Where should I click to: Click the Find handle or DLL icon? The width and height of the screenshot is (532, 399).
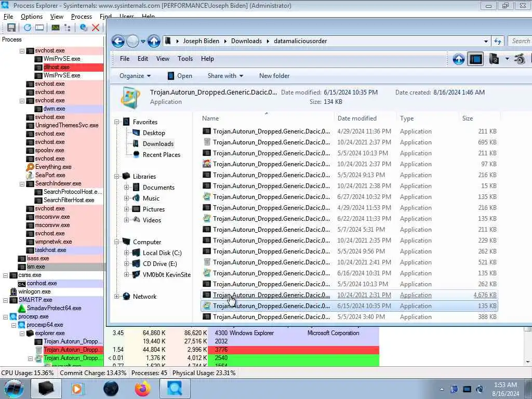(x=83, y=28)
